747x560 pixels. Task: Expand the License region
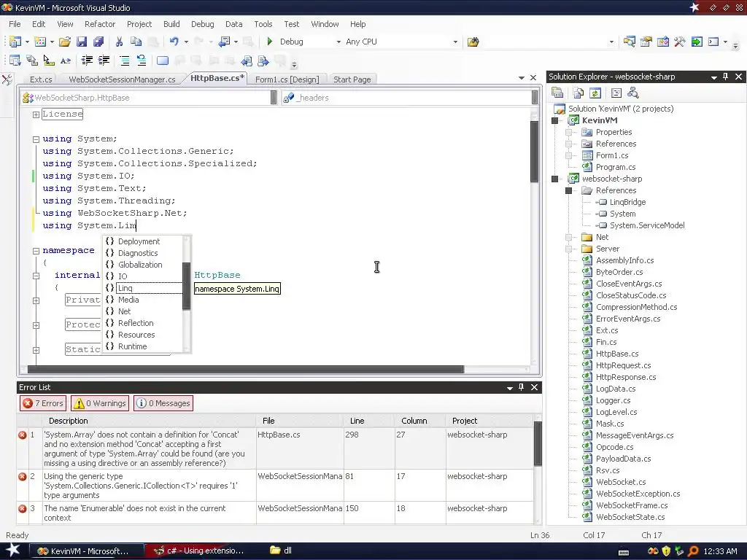tap(36, 114)
